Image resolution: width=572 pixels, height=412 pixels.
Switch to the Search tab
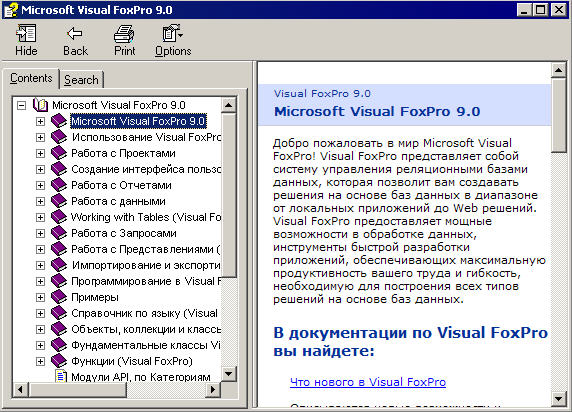coord(81,80)
